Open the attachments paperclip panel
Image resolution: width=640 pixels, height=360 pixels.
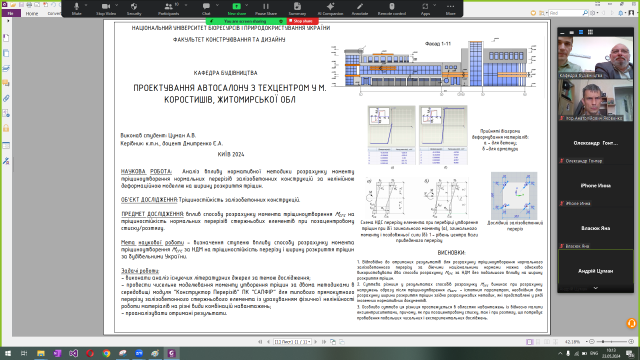(6, 98)
